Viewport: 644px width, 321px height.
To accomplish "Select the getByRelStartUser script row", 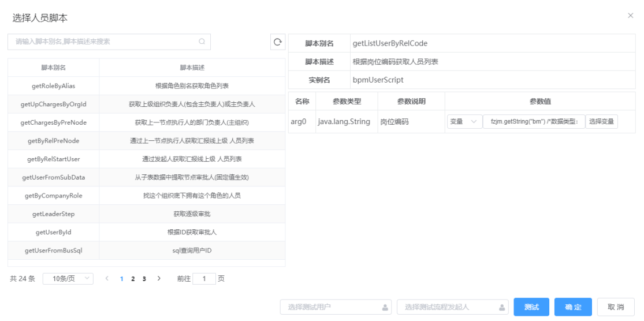I will coord(147,159).
